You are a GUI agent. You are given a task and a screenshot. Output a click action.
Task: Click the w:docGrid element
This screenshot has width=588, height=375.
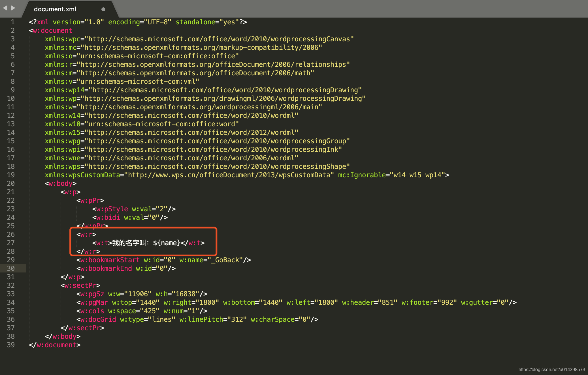(197, 319)
